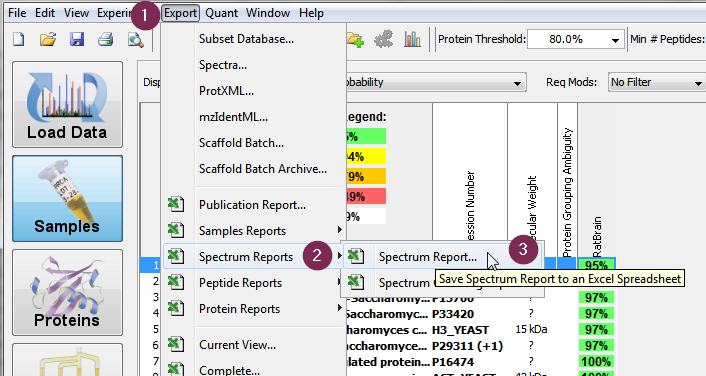706x376 pixels.
Task: Switch to the Samples sidebar view
Action: click(67, 199)
